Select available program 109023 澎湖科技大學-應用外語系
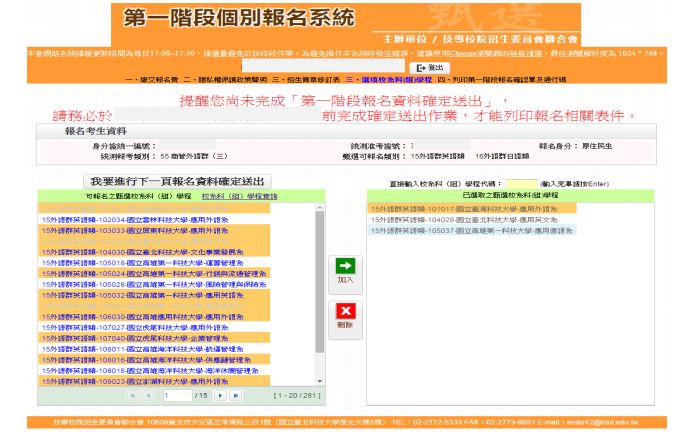 pyautogui.click(x=154, y=381)
